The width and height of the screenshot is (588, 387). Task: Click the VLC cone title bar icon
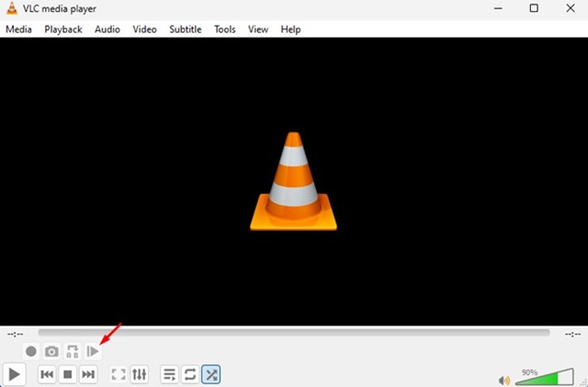[12, 8]
